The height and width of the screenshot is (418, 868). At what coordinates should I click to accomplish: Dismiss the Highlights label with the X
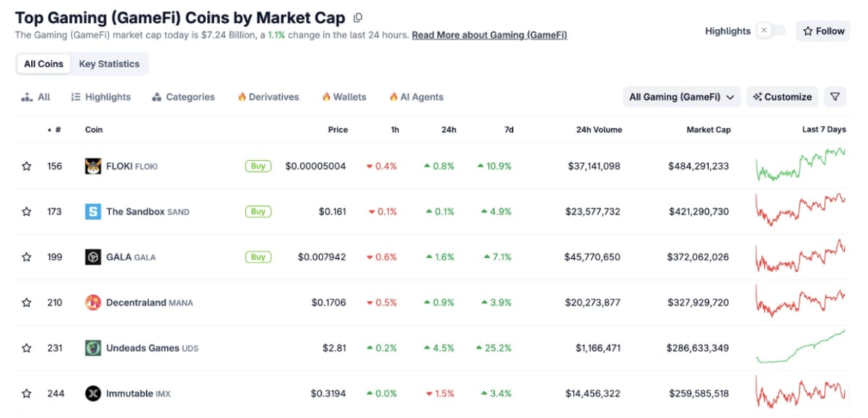[x=764, y=31]
